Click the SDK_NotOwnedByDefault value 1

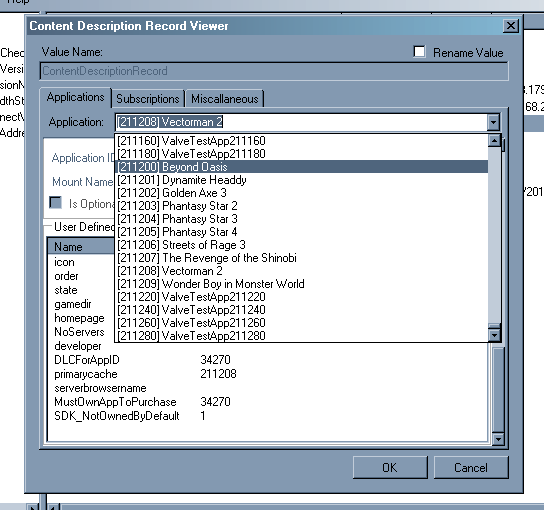203,416
